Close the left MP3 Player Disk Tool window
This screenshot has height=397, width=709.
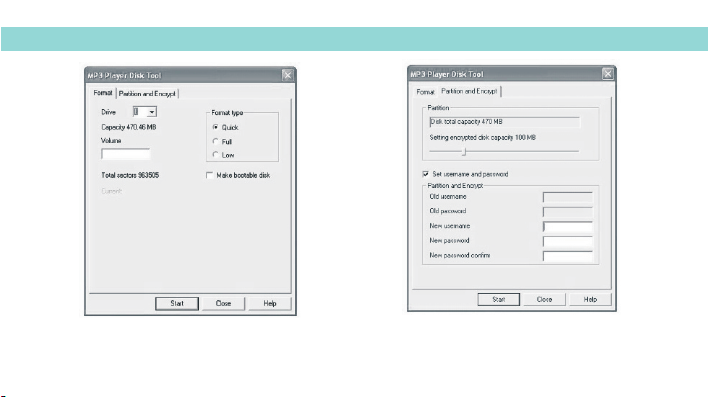point(288,75)
